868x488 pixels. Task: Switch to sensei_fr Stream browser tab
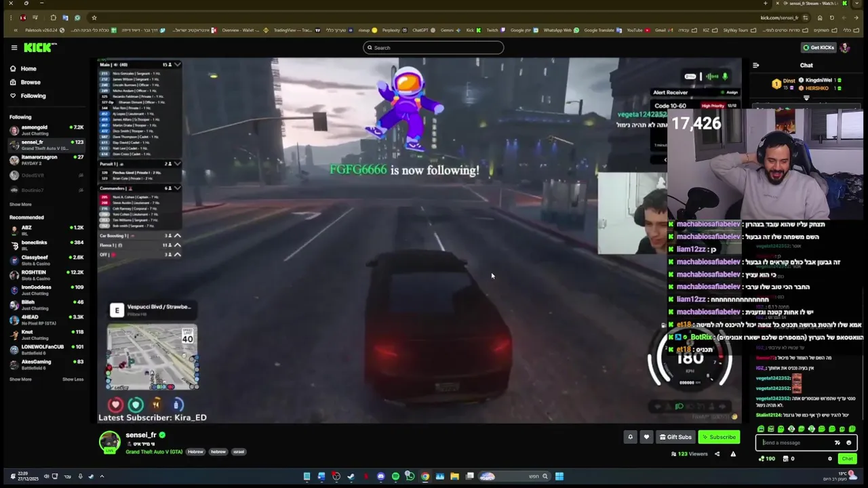[x=811, y=3]
